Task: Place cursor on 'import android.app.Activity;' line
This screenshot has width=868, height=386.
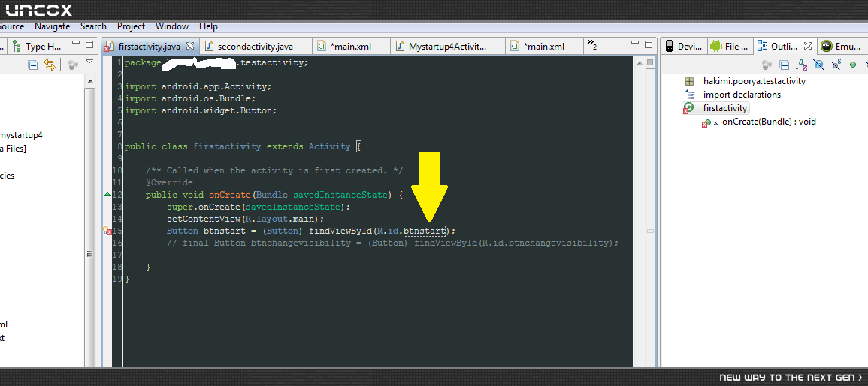Action: click(x=198, y=87)
